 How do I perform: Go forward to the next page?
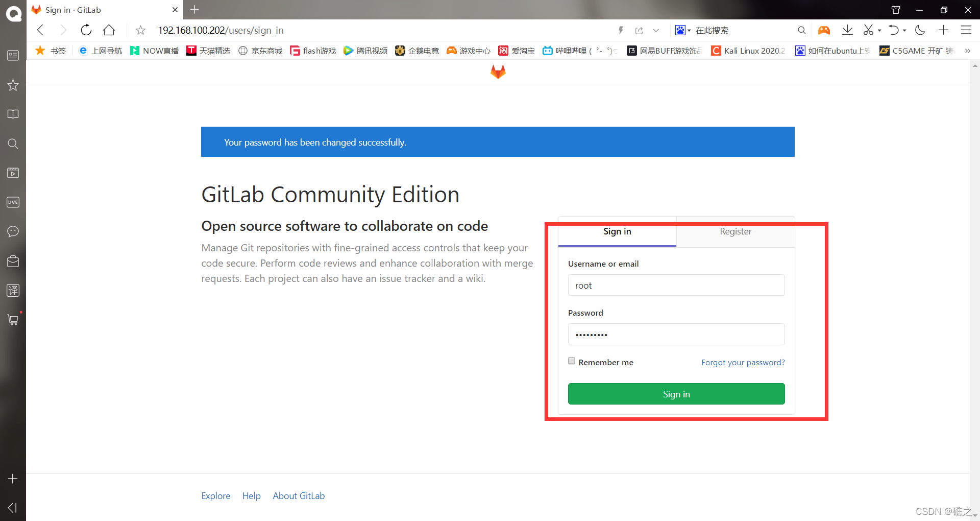click(x=63, y=30)
